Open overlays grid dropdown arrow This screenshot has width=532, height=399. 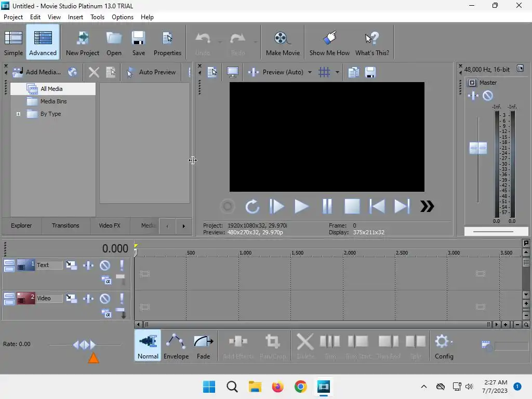337,72
